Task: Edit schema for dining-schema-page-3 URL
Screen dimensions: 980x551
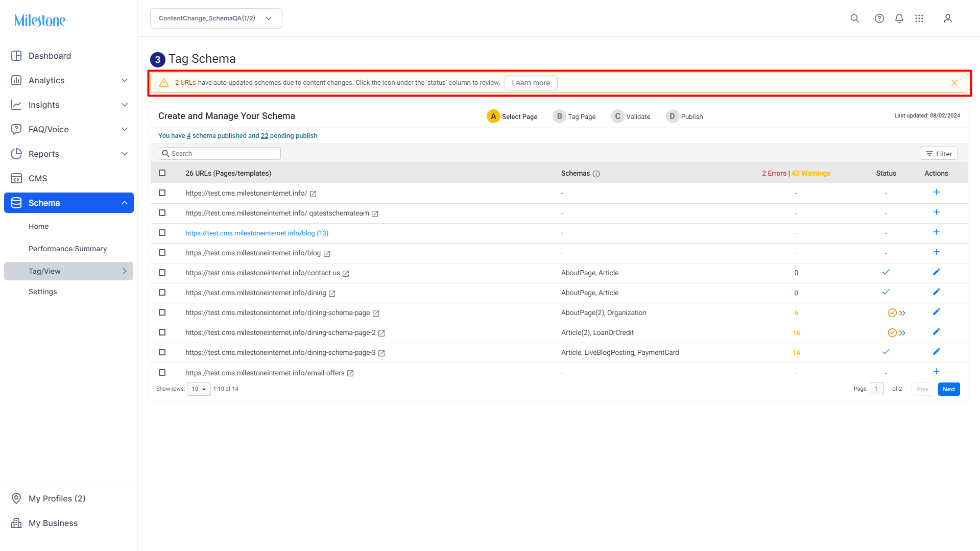Action: coord(936,352)
